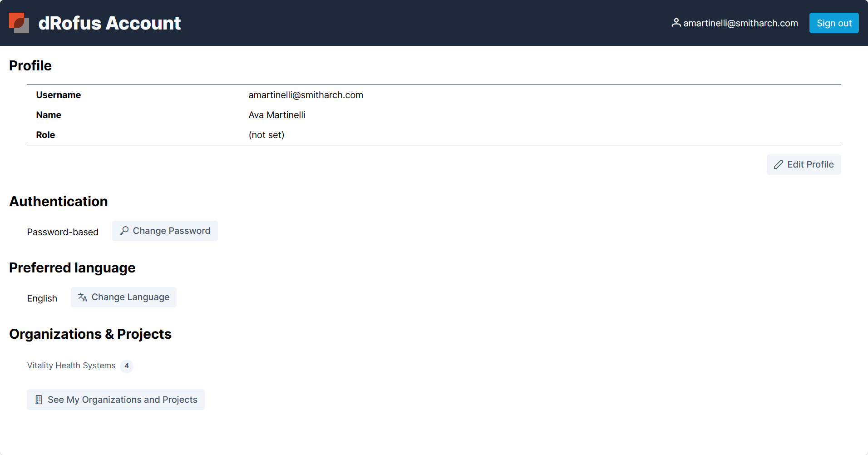Click the key icon beside Change Password
The height and width of the screenshot is (455, 868).
pos(124,231)
